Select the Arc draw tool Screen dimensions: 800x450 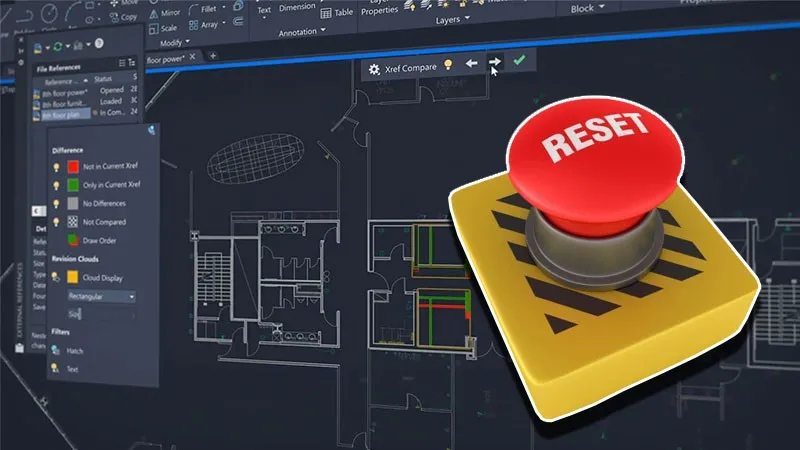73,10
